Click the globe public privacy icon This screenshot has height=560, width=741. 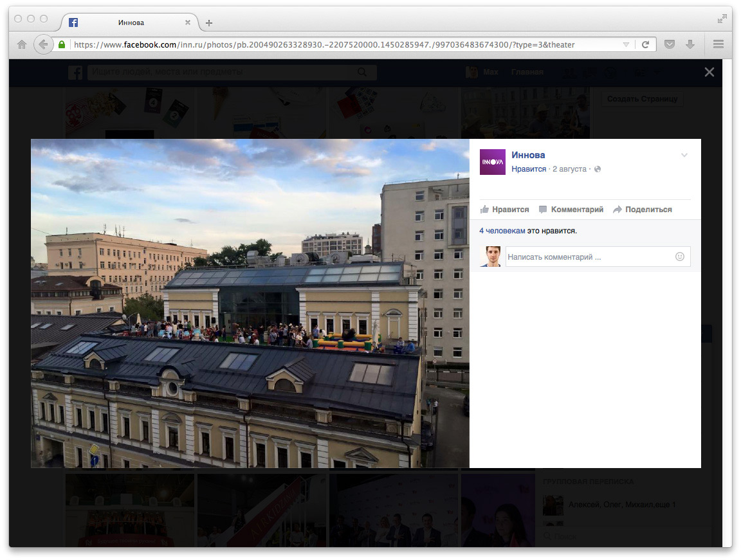pyautogui.click(x=598, y=169)
